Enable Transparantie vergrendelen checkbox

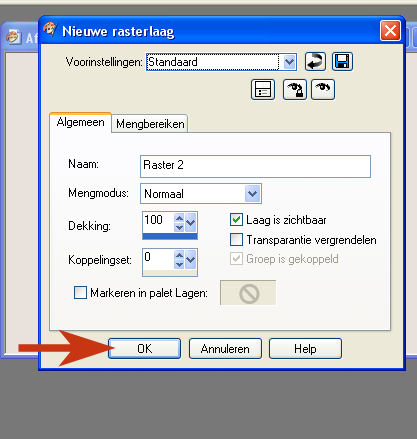[x=236, y=240]
